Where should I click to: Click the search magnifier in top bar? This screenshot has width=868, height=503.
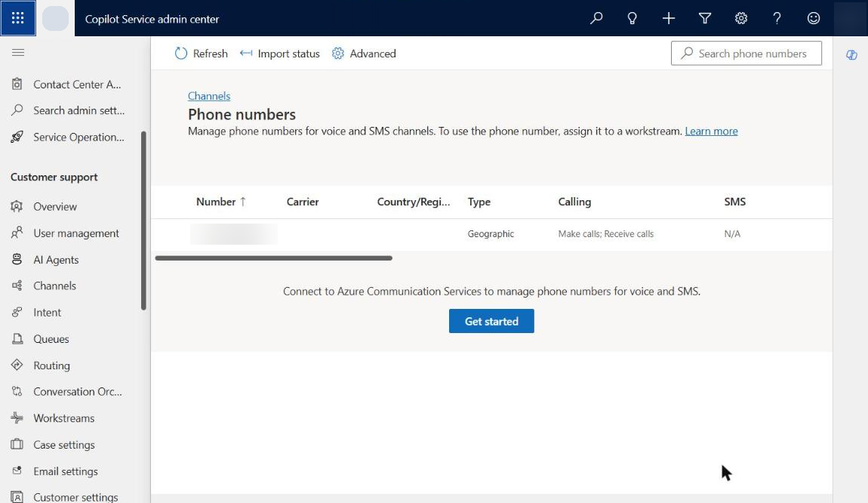[x=596, y=18]
